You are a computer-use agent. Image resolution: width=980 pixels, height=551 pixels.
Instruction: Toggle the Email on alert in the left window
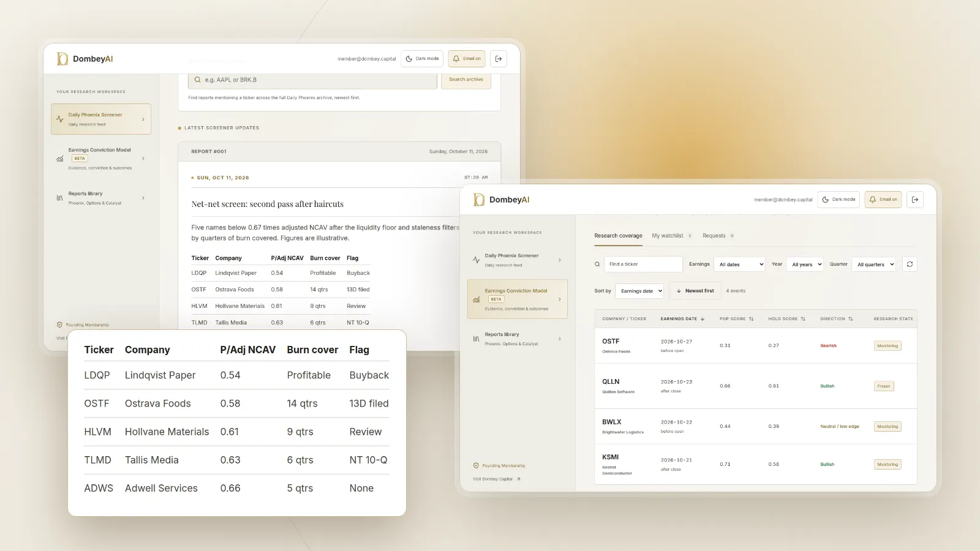[x=467, y=59]
